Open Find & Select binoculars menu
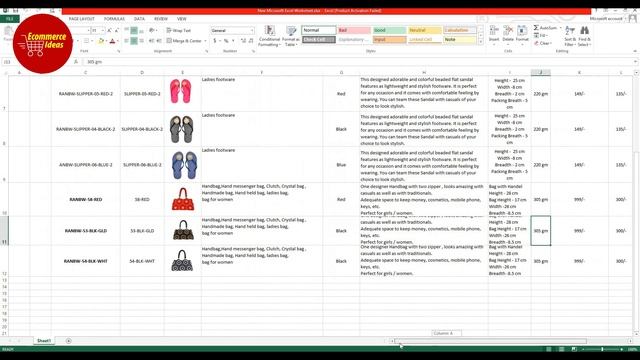Screen dimensions: 640x360 (584, 36)
